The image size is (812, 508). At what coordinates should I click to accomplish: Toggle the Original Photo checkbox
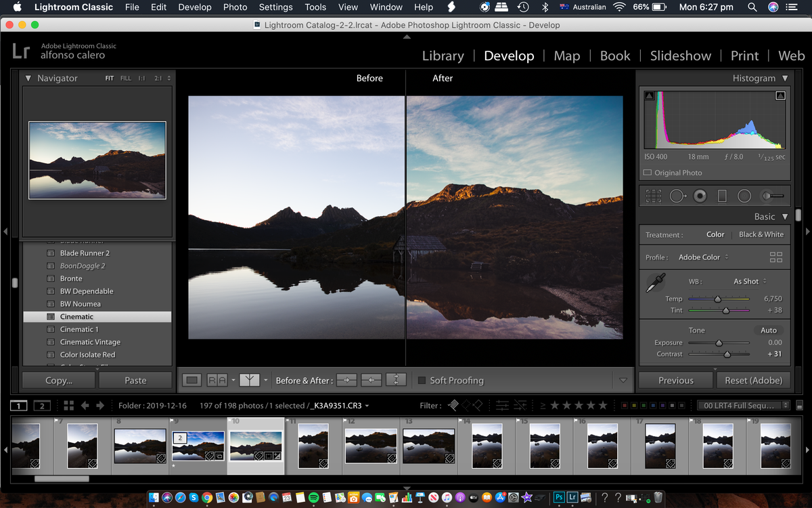(648, 173)
